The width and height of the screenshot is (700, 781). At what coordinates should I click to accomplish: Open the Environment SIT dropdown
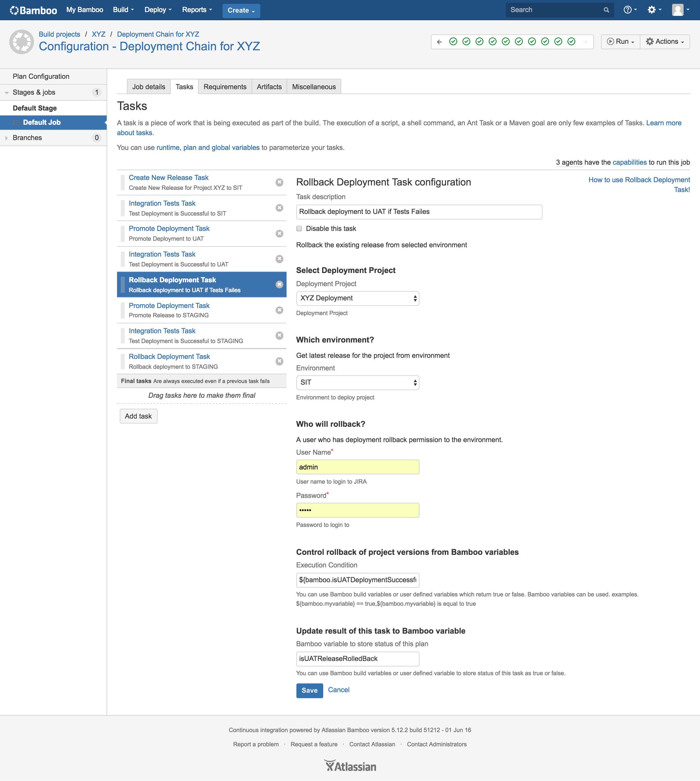[357, 382]
